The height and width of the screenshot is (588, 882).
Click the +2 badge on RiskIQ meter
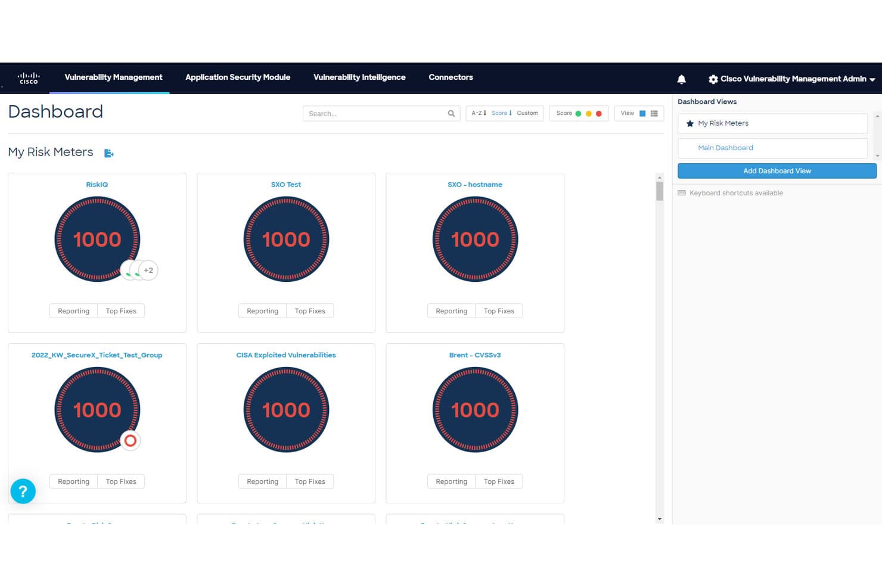tap(148, 270)
